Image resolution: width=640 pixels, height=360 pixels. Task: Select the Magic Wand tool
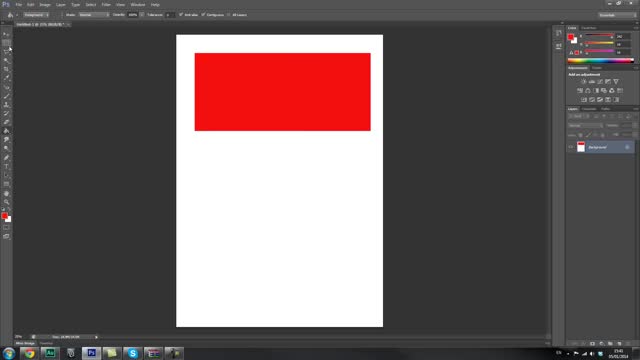point(6,60)
